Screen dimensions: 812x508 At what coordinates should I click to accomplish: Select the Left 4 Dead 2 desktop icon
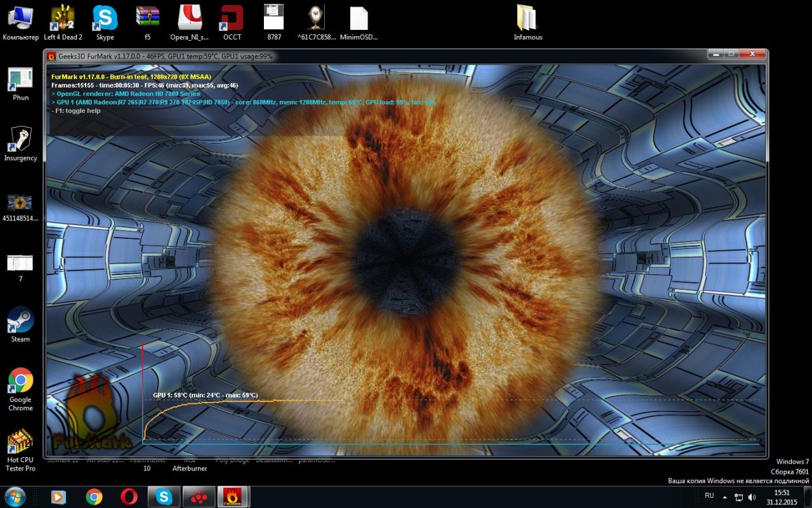tap(63, 19)
